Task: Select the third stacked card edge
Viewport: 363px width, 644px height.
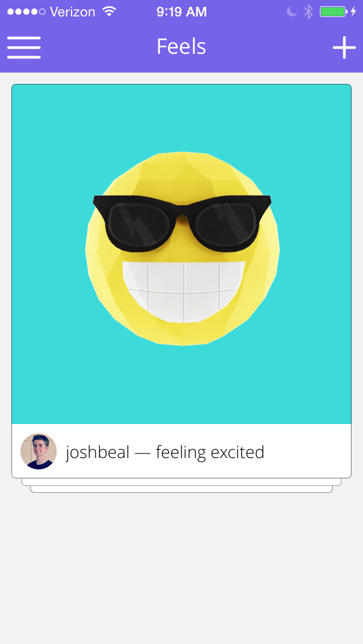Action: coord(181,489)
